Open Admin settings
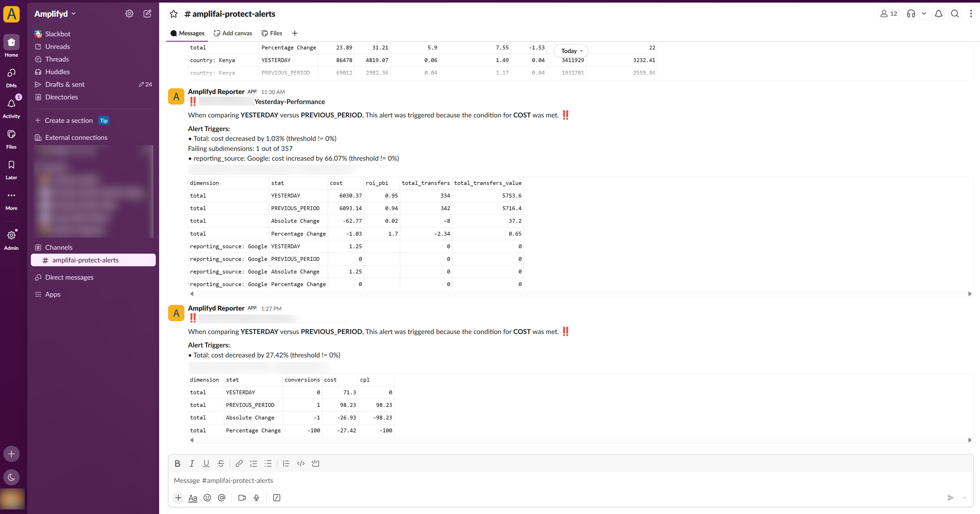This screenshot has width=980, height=514. (x=11, y=239)
